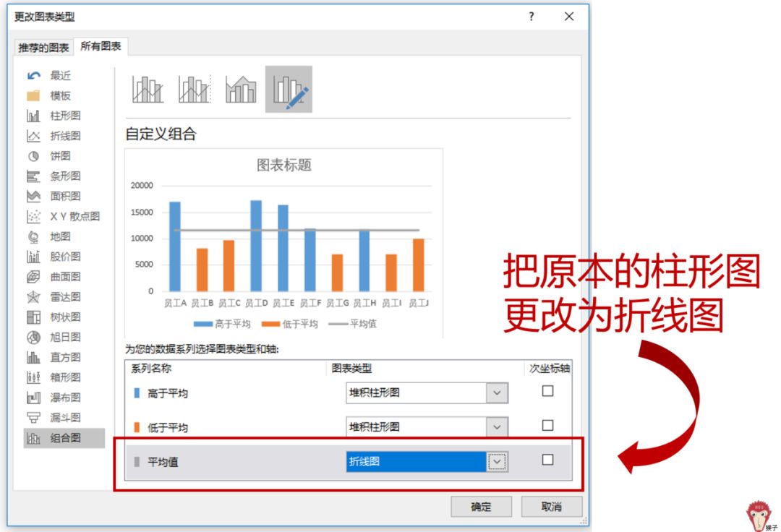Click the 自定义组合 heading
The width and height of the screenshot is (781, 532).
(161, 134)
